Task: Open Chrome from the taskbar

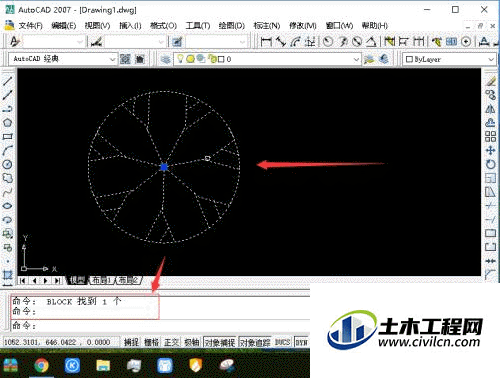Action: click(42, 366)
